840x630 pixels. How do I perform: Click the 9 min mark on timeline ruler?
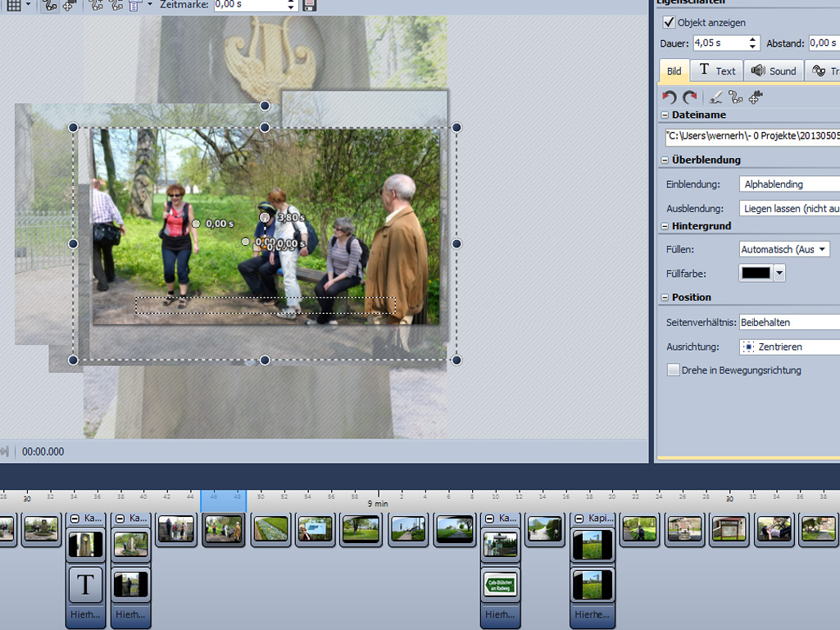click(378, 503)
